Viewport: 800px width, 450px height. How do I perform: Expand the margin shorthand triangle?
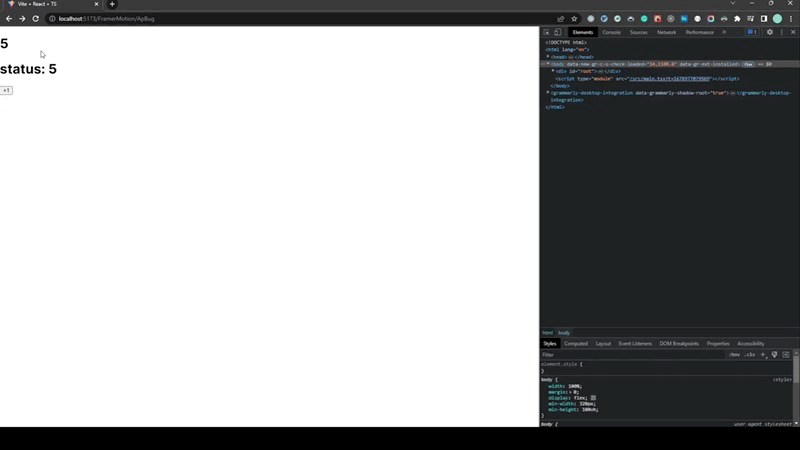click(570, 392)
